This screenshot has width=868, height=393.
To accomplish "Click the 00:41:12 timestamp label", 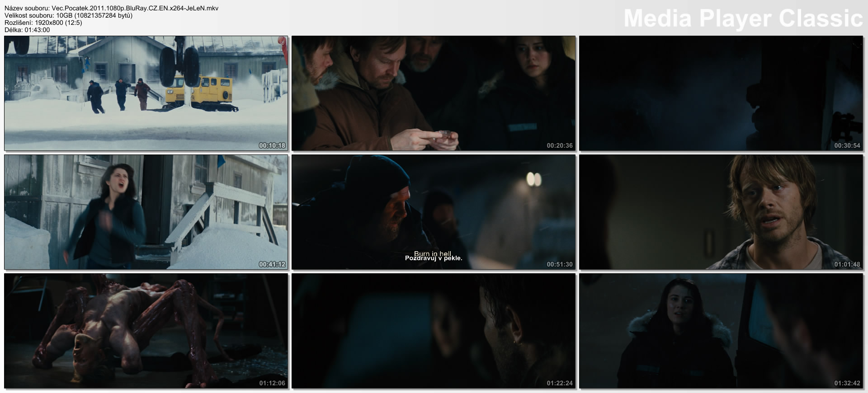I will pos(272,264).
